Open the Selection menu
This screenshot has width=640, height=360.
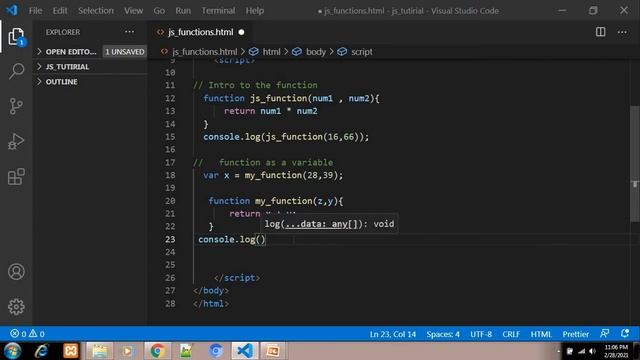tap(96, 10)
